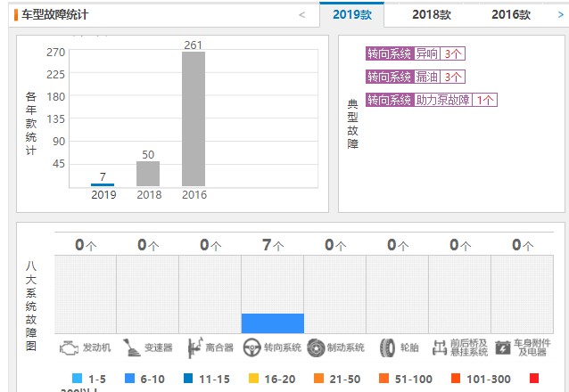This screenshot has height=392, width=569.
Task: Click the 2016 bar showing 261
Action: tap(194, 119)
